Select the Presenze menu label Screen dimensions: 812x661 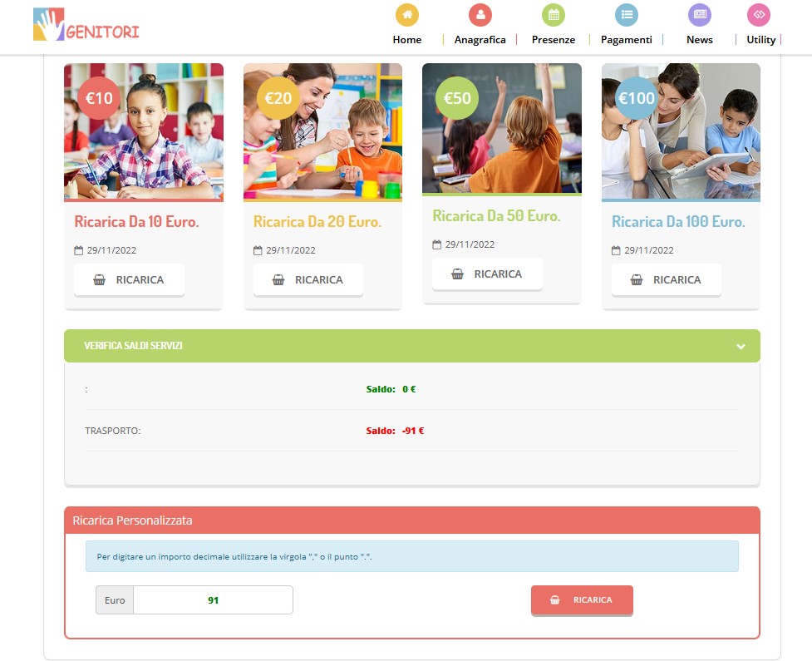click(x=554, y=40)
